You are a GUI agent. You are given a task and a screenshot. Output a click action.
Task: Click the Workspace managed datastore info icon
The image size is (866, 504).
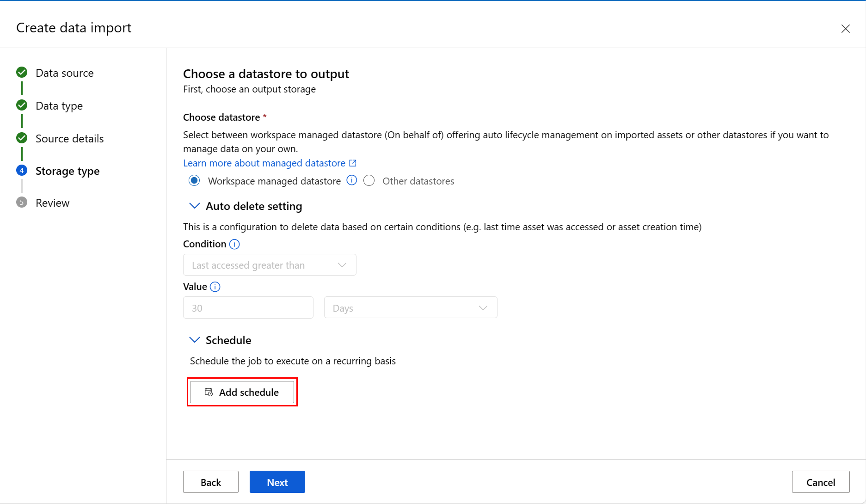[x=352, y=180]
